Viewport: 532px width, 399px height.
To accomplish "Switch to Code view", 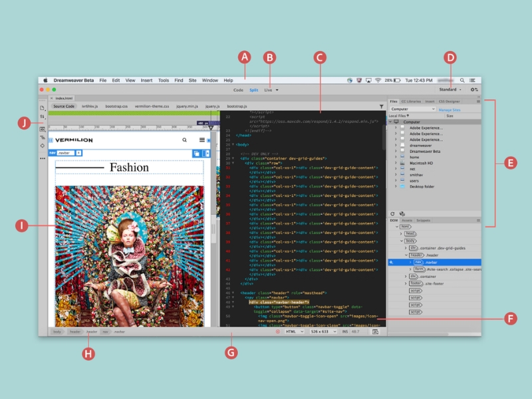I will [x=238, y=90].
